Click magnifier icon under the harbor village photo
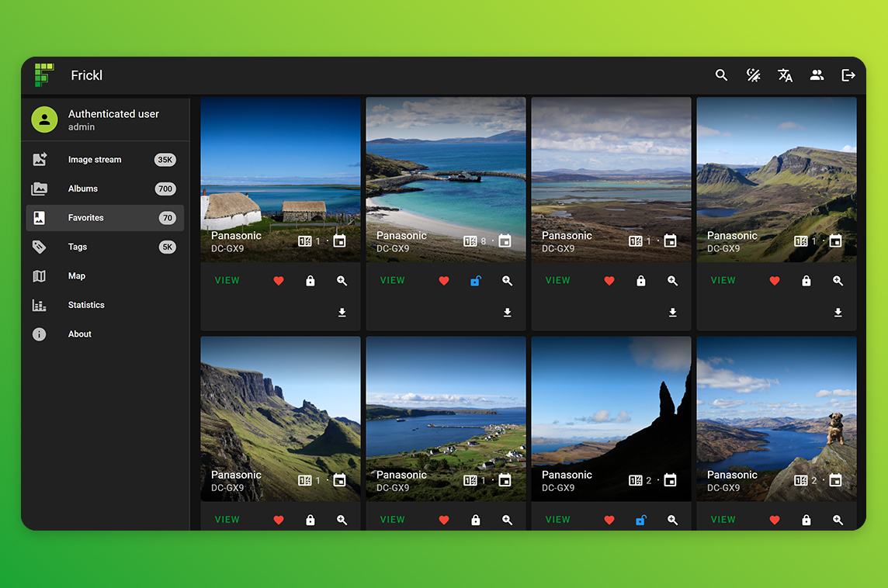888x588 pixels. (x=508, y=520)
